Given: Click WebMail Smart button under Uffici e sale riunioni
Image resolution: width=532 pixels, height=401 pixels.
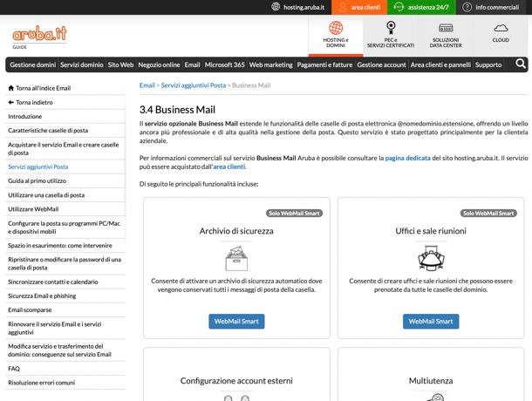Looking at the screenshot, I should tap(431, 322).
